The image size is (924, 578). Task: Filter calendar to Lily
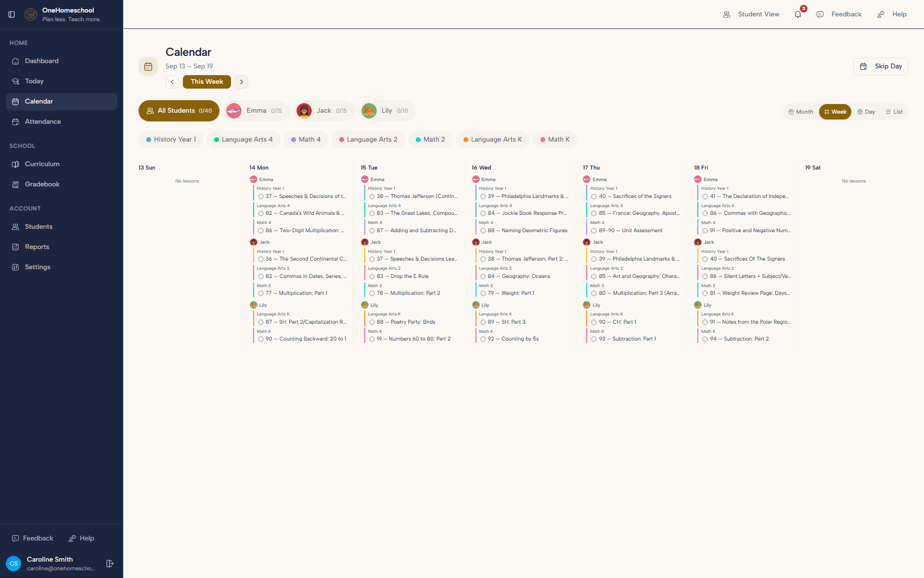pos(387,111)
